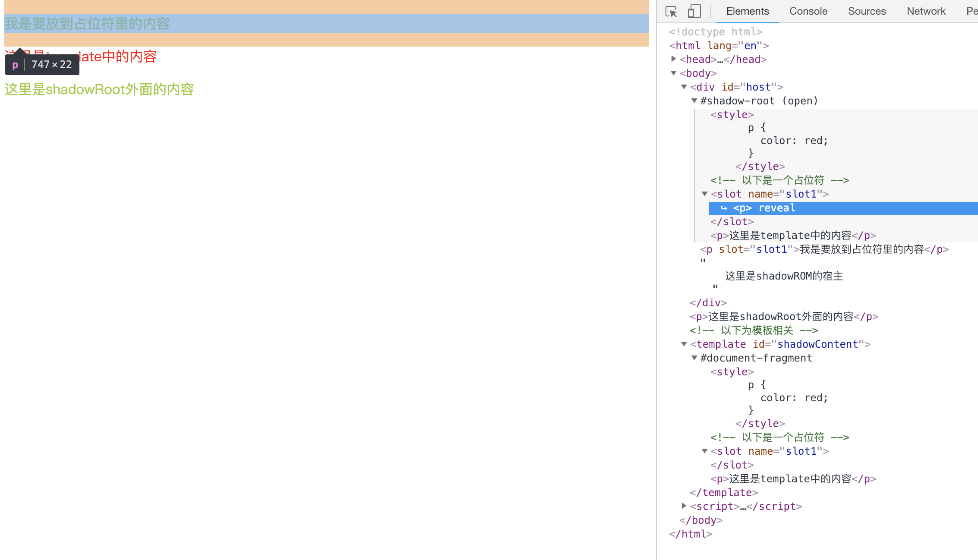Toggle the device toolbar icon
The height and width of the screenshot is (560, 978).
coord(694,12)
